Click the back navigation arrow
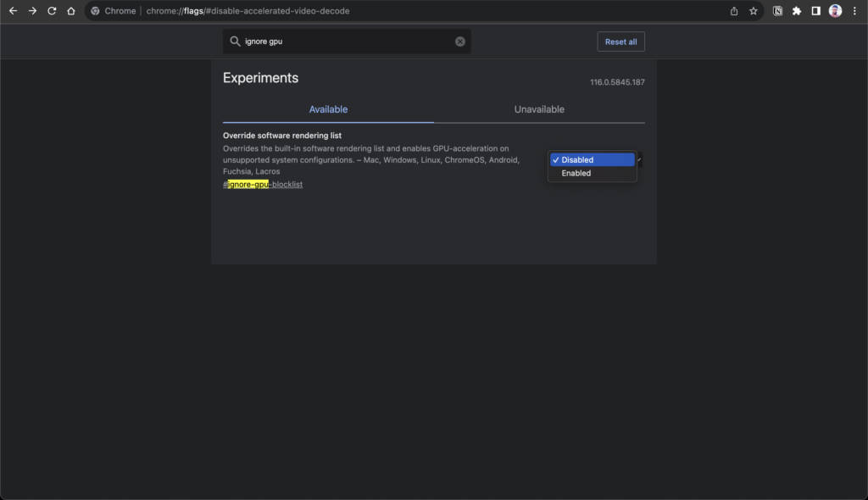 click(x=14, y=11)
